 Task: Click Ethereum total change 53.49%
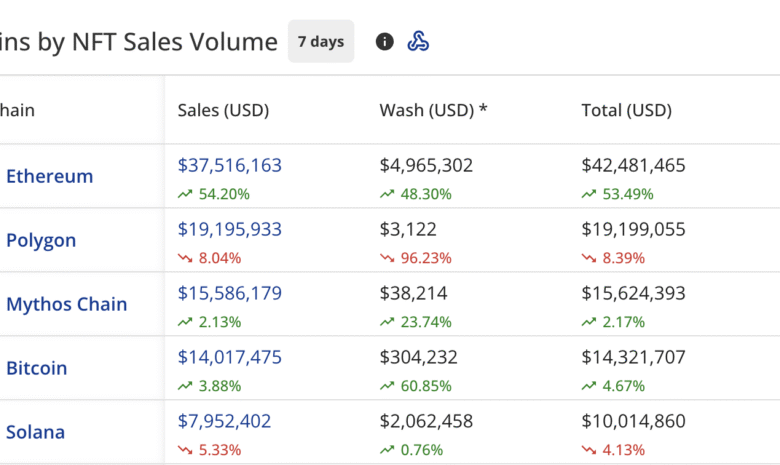(x=618, y=194)
